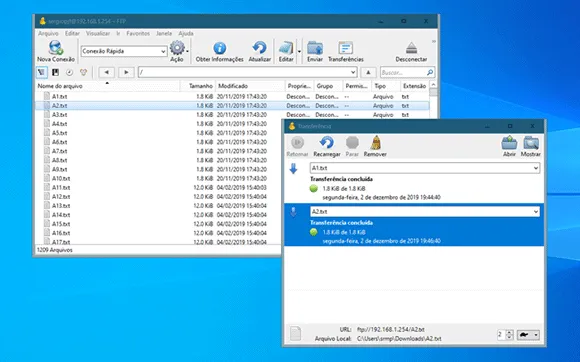Select file A5.txt in the list
The width and height of the screenshot is (580, 362).
158,133
